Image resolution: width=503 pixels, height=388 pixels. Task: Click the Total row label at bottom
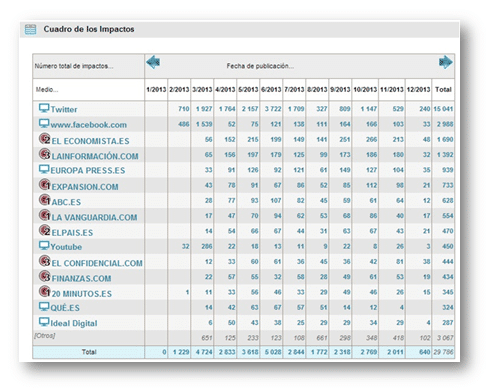point(89,352)
